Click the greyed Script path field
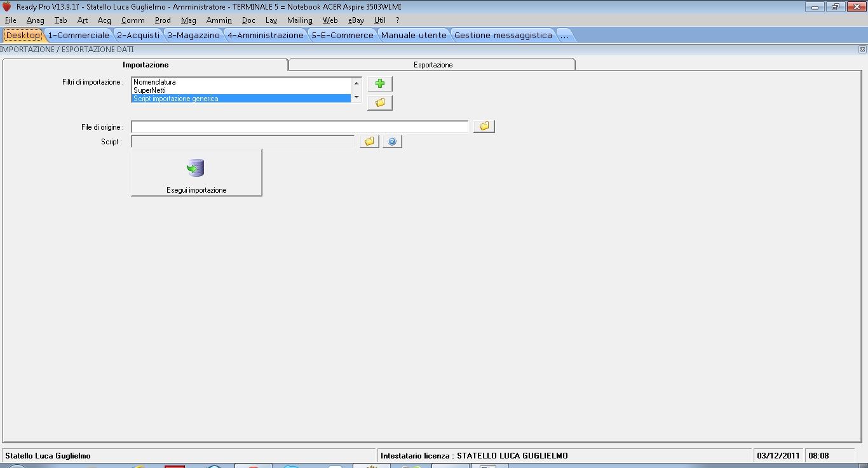This screenshot has width=868, height=468. 243,141
